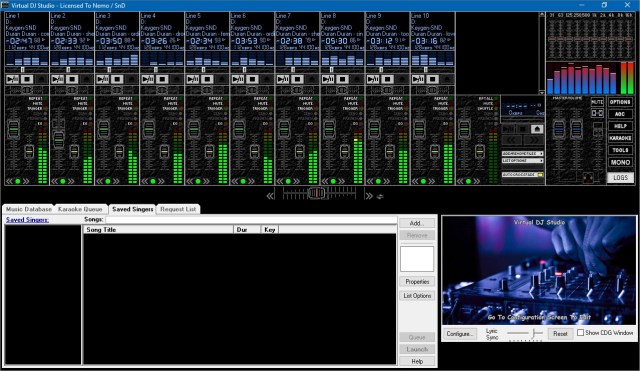
Task: Click the playlist eject button beside the stop button
Action: (537, 129)
